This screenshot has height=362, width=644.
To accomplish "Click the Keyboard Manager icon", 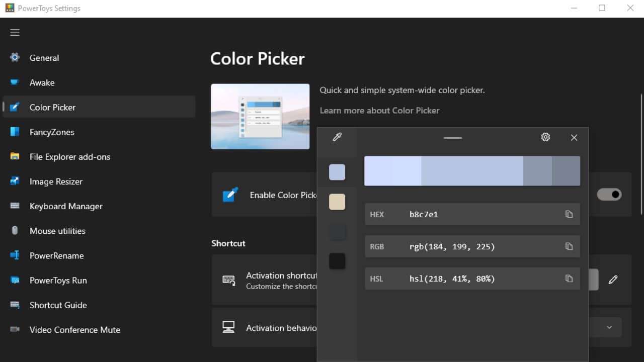I will (x=15, y=206).
